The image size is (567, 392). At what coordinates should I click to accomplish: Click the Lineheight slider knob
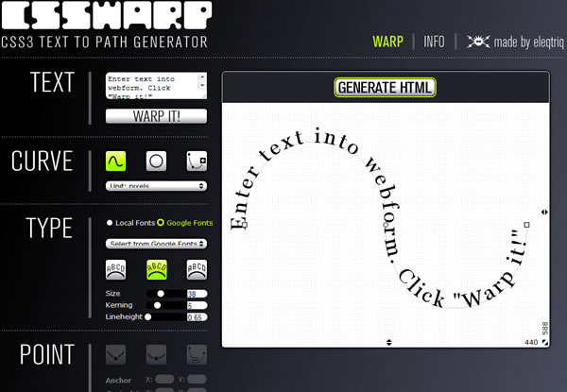pyautogui.click(x=148, y=316)
